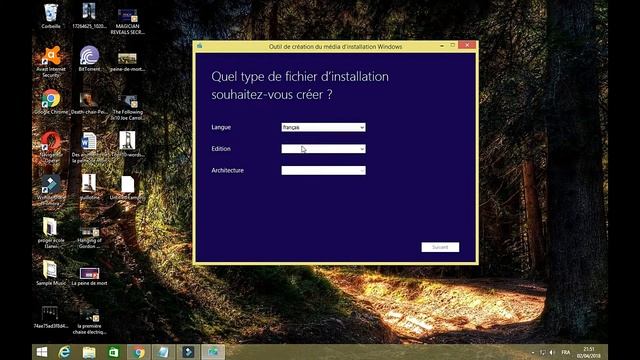Switch to Filmora in the taskbar
Image resolution: width=640 pixels, height=360 pixels.
coord(188,352)
